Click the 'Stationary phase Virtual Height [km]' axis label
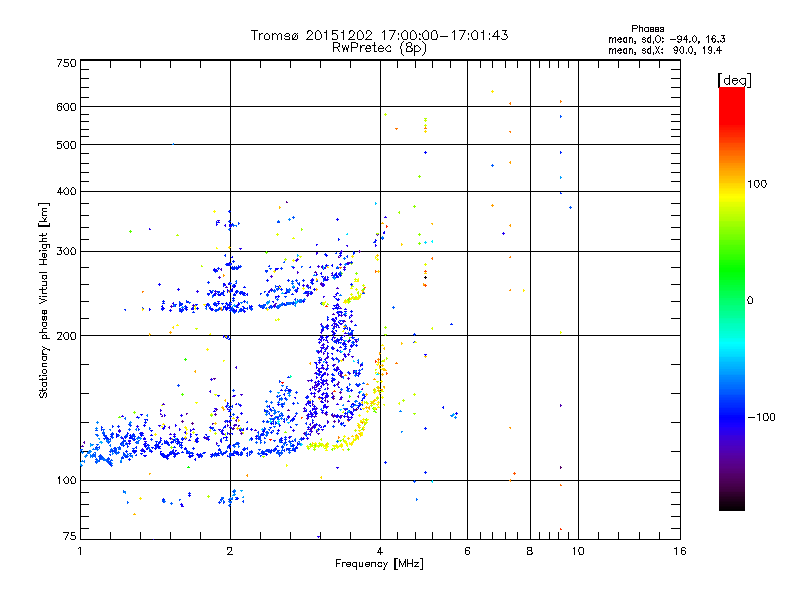 (44, 300)
